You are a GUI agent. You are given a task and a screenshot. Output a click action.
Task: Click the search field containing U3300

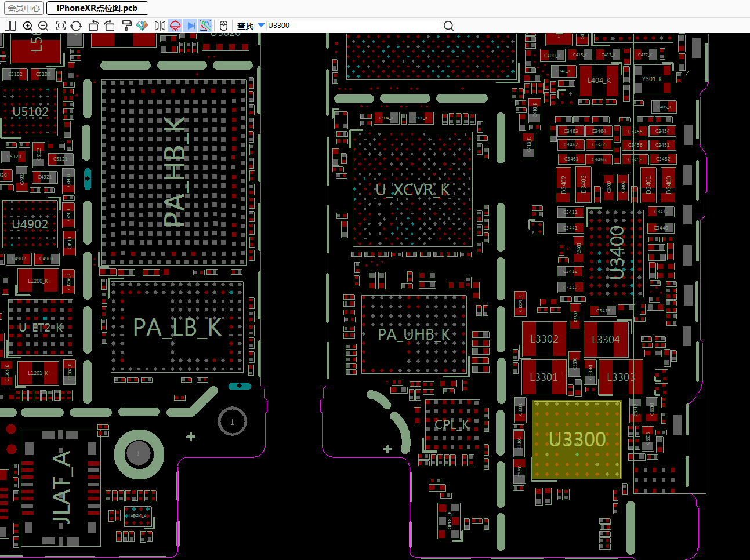[x=353, y=26]
